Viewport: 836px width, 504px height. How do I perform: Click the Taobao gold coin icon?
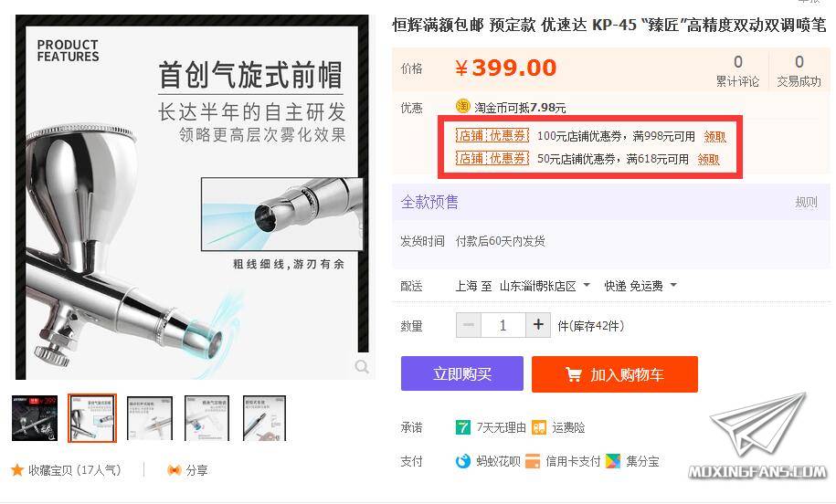tap(462, 107)
